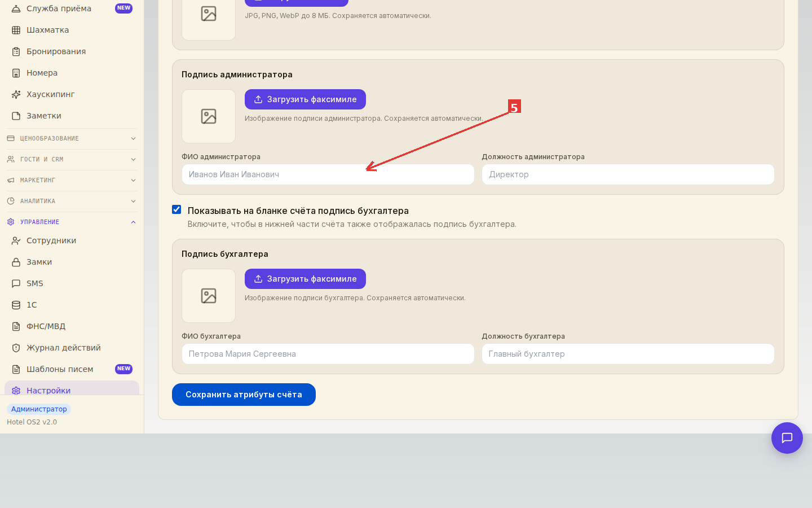812x508 pixels.
Task: Focus the ФИО администратора input field
Action: (328, 174)
